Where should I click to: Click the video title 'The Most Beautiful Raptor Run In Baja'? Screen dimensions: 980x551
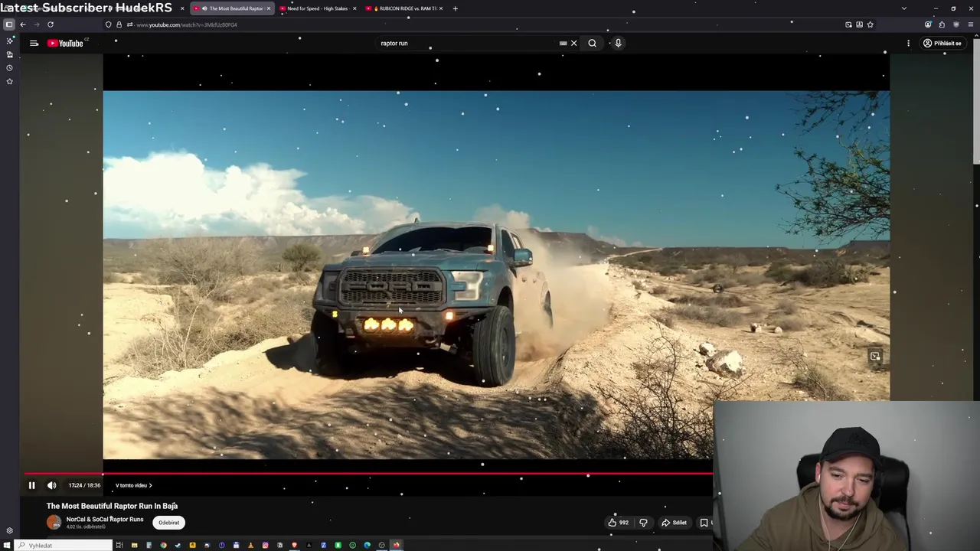pyautogui.click(x=112, y=506)
